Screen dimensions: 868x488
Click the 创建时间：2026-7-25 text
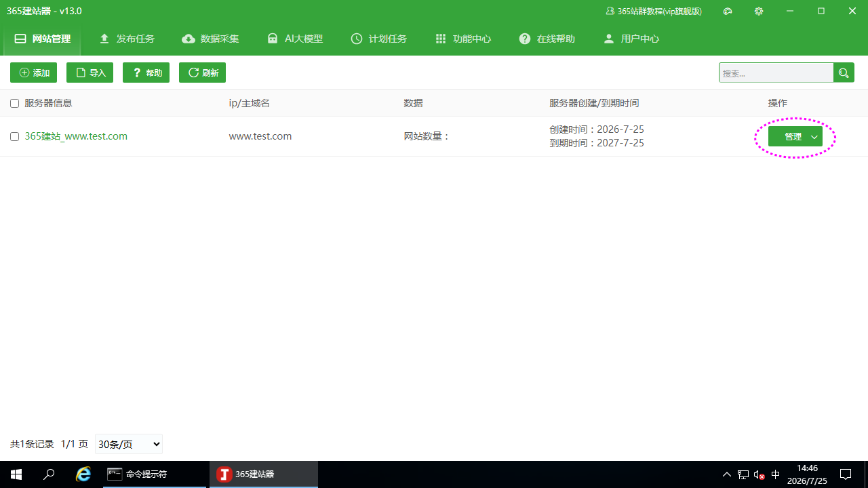pyautogui.click(x=597, y=129)
